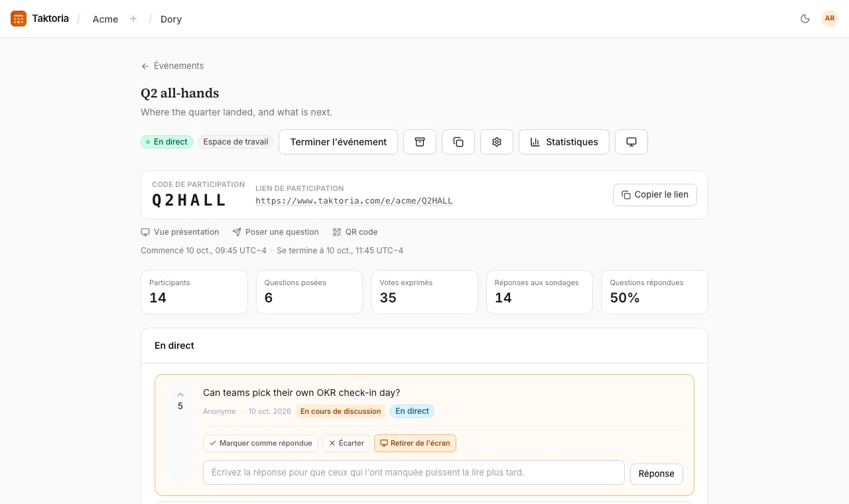Screen dimensions: 849x504
Task: Click the Réponse button
Action: (657, 473)
